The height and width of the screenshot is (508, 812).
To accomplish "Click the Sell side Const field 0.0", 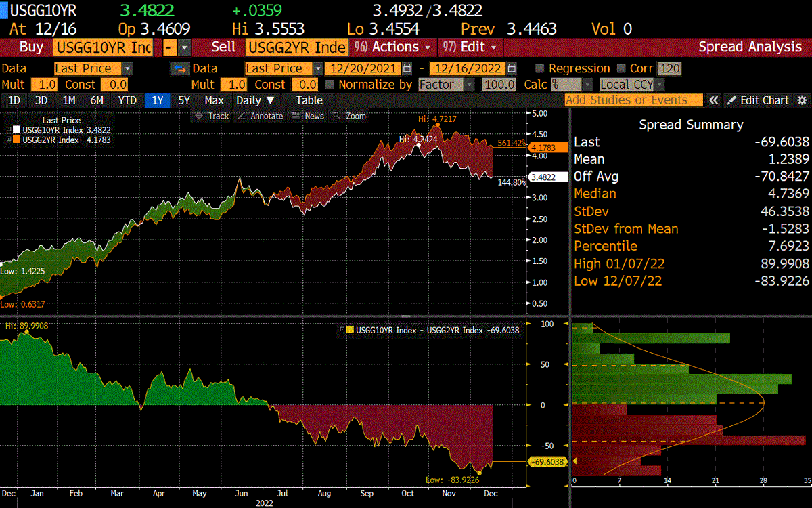I will (304, 85).
